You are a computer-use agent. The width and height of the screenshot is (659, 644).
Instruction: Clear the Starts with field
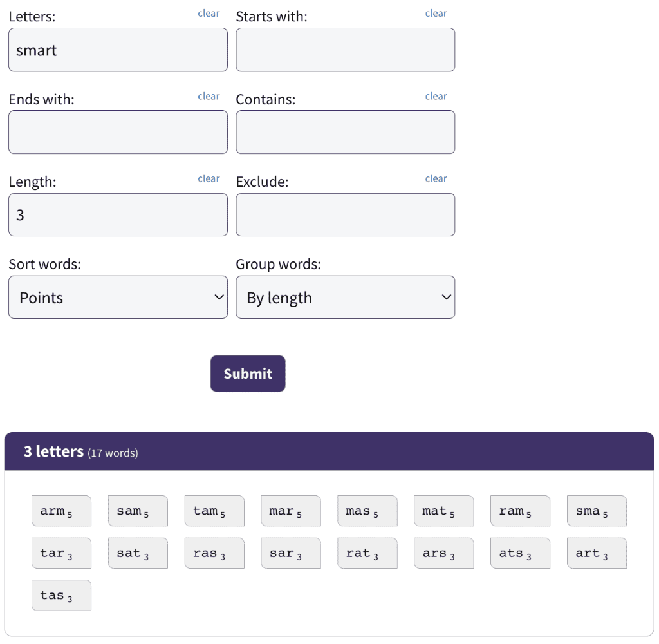coord(436,14)
